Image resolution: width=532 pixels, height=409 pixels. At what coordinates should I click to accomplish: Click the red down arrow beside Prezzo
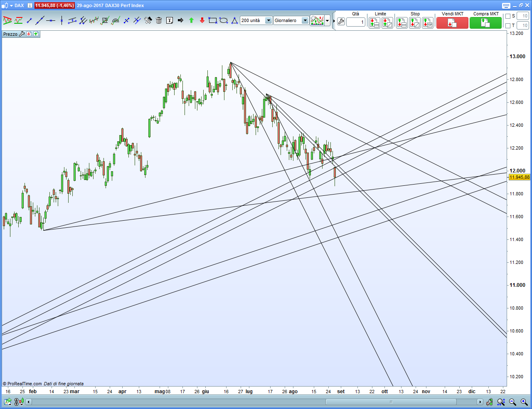(x=29, y=34)
